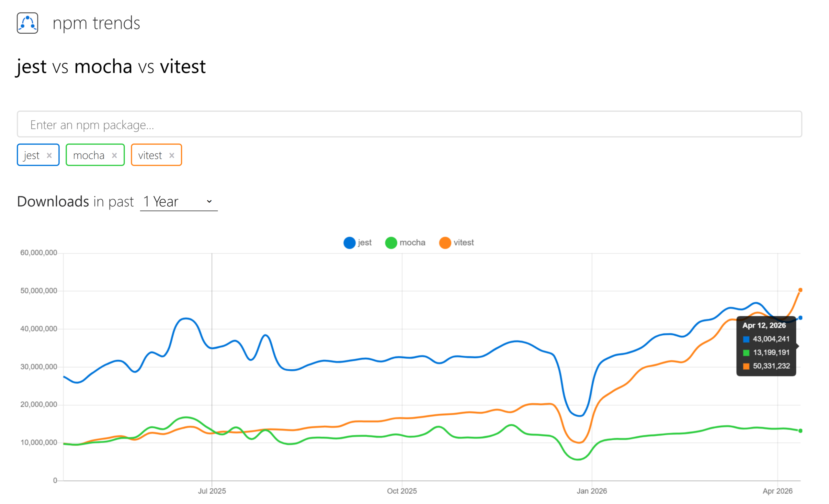829x504 pixels.
Task: Click the orange vitest swatch in tooltip
Action: pyautogui.click(x=746, y=366)
